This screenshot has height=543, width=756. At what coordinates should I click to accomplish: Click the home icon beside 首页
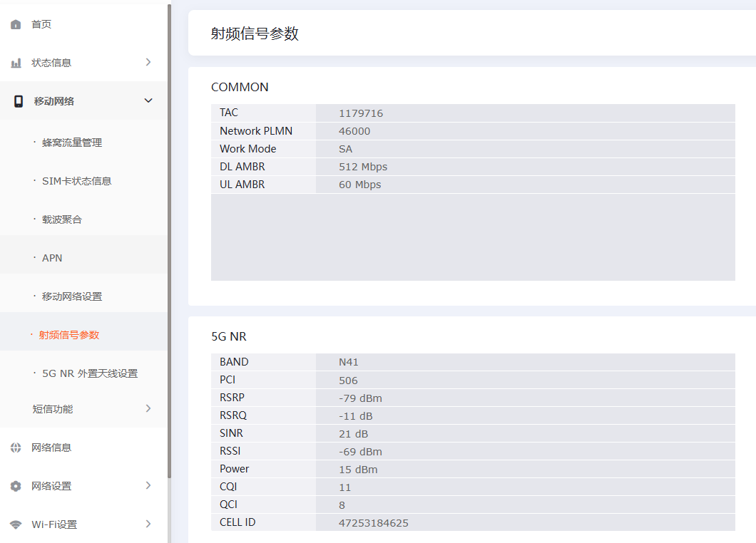[16, 25]
